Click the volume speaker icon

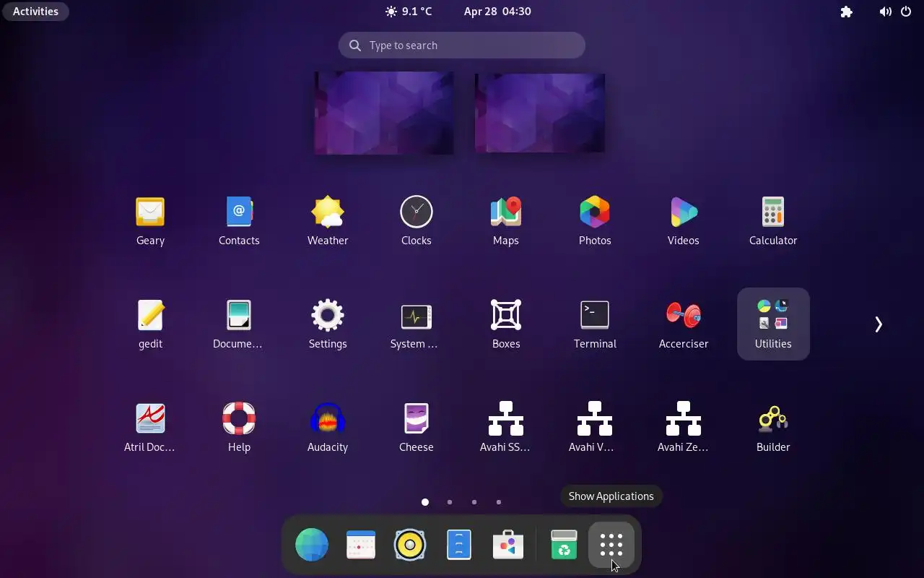pos(885,12)
